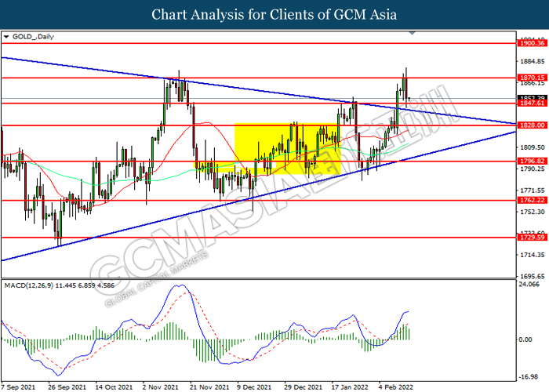Select the 1870.15 price level label
The image size is (549, 392).
tap(533, 78)
